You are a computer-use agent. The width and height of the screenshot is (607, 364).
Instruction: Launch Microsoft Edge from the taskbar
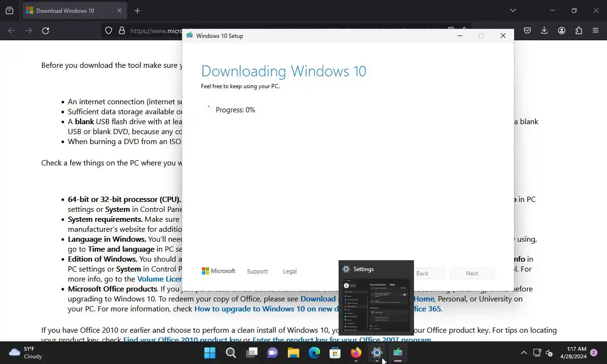pyautogui.click(x=314, y=353)
